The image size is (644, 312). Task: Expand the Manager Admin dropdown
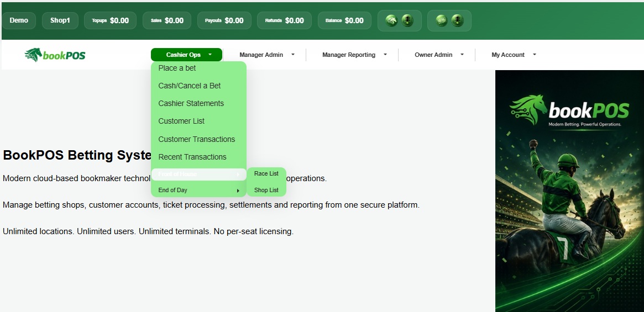267,55
